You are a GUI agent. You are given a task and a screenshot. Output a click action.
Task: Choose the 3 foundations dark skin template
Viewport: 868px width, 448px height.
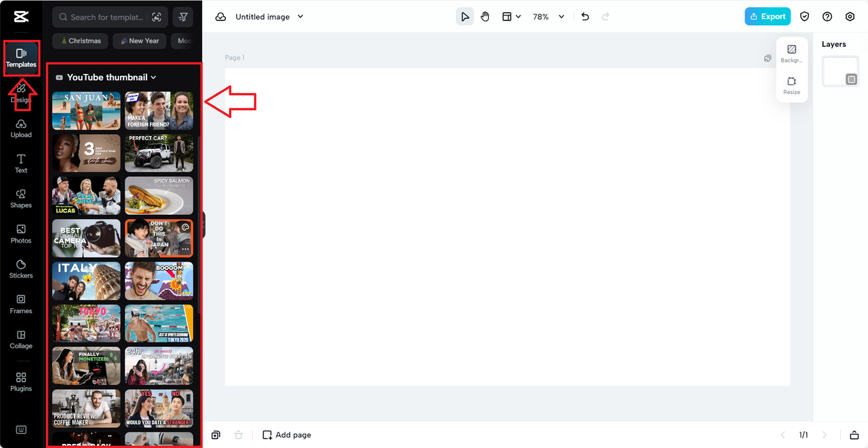click(x=86, y=153)
